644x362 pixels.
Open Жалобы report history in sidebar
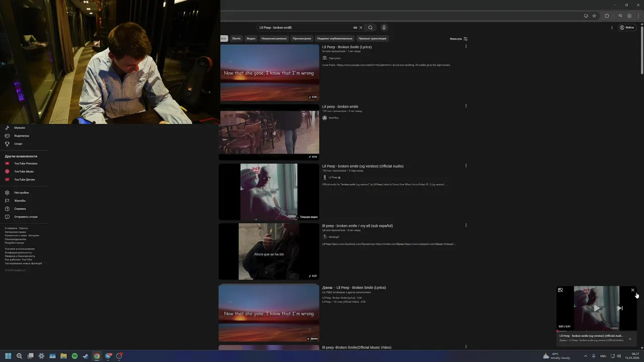tap(20, 201)
